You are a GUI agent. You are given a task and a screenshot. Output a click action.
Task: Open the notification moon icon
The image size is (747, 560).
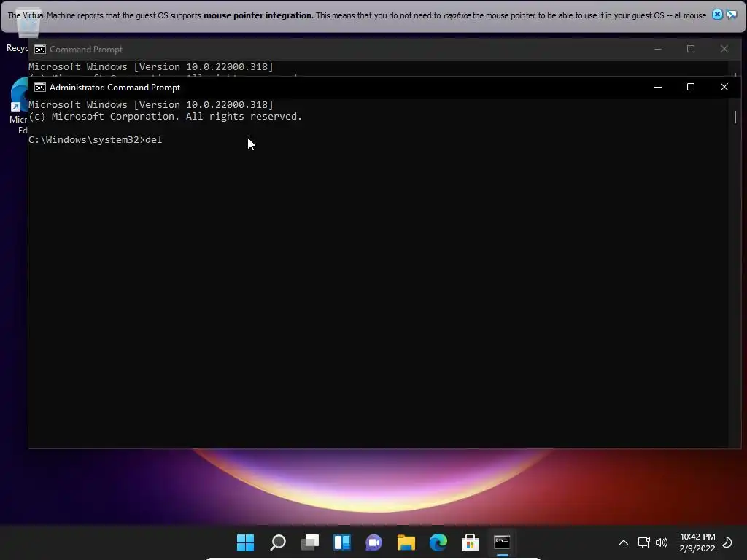[x=727, y=542]
